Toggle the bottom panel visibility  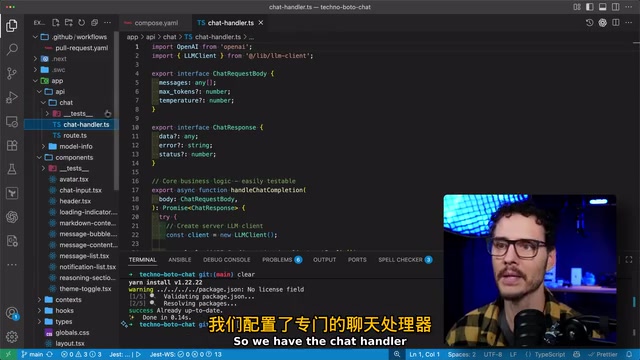point(602,7)
